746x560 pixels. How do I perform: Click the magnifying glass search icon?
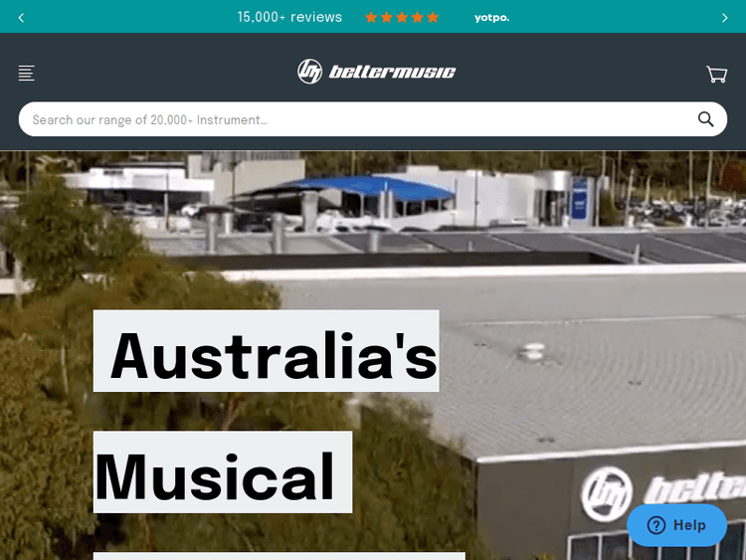(705, 119)
